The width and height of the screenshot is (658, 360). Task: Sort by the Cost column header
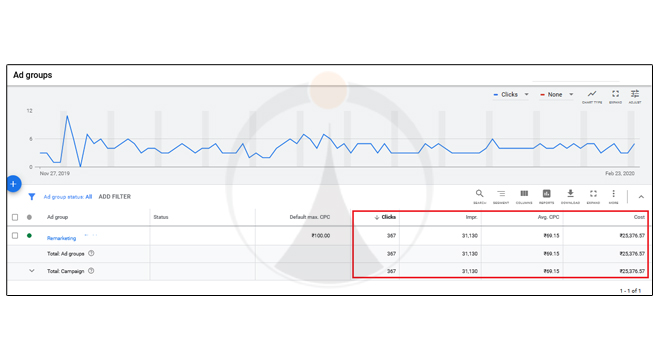point(639,217)
